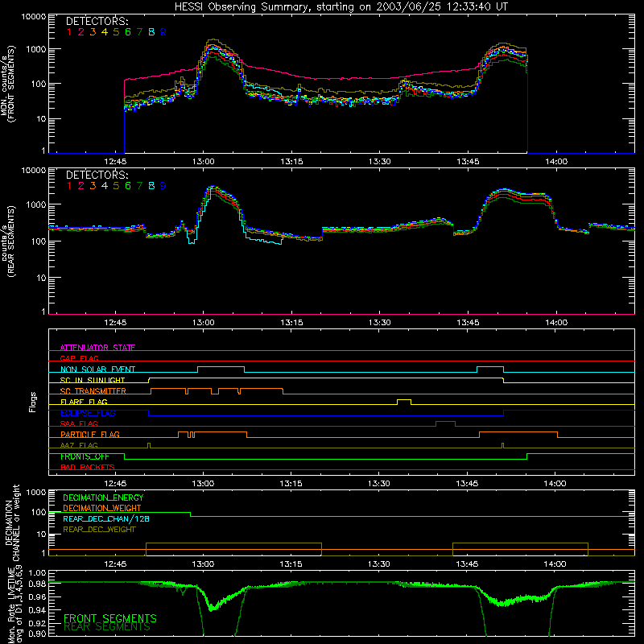Select blue detector number 9 in rear segments legend

163,186
